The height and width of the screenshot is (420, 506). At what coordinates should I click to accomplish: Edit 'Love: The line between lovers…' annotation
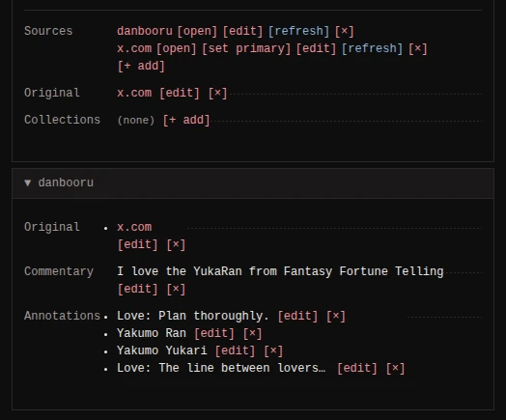pos(357,368)
